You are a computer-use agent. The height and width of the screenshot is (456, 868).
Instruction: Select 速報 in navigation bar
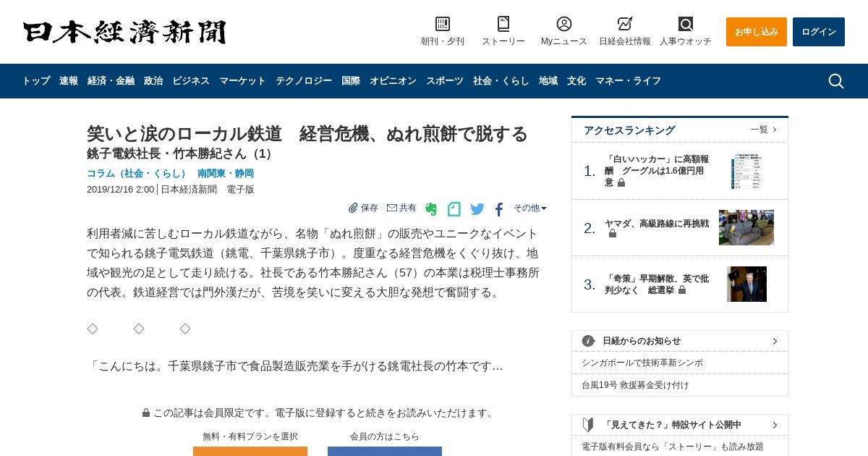[69, 81]
